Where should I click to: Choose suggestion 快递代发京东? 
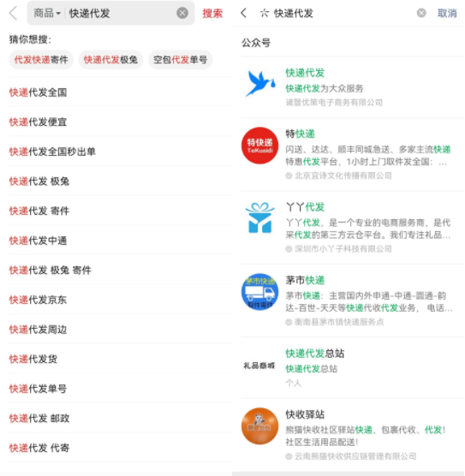[120, 300]
